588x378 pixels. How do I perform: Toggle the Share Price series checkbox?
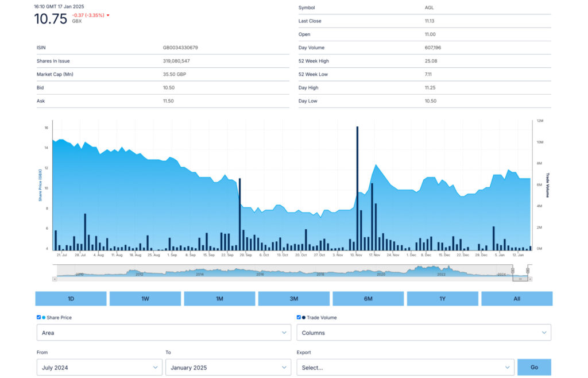(x=38, y=317)
